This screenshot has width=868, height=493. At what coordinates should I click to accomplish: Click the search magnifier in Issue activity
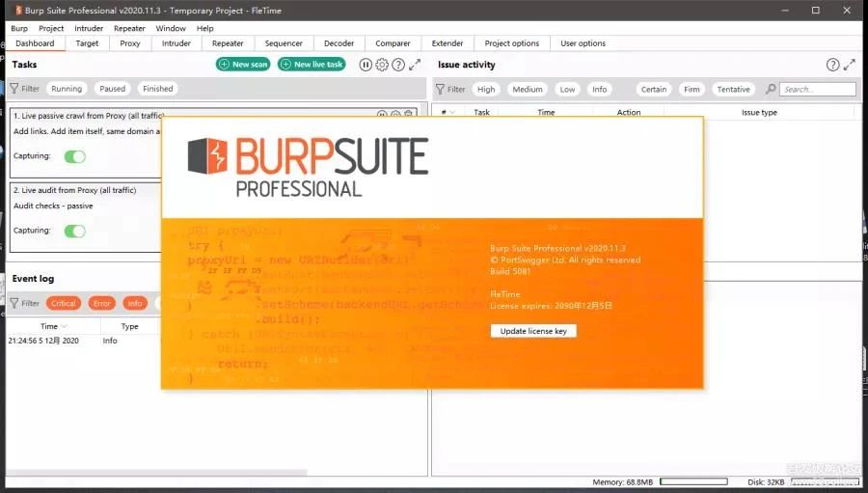(771, 89)
